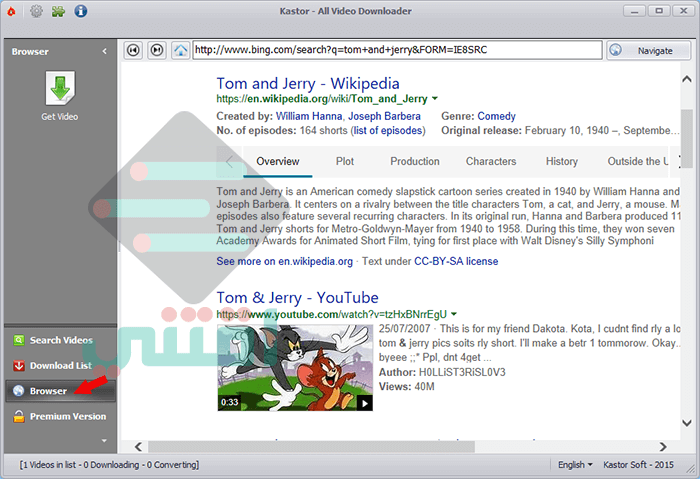This screenshot has width=700, height=479.
Task: Switch to Outside the U tab
Action: pyautogui.click(x=638, y=161)
